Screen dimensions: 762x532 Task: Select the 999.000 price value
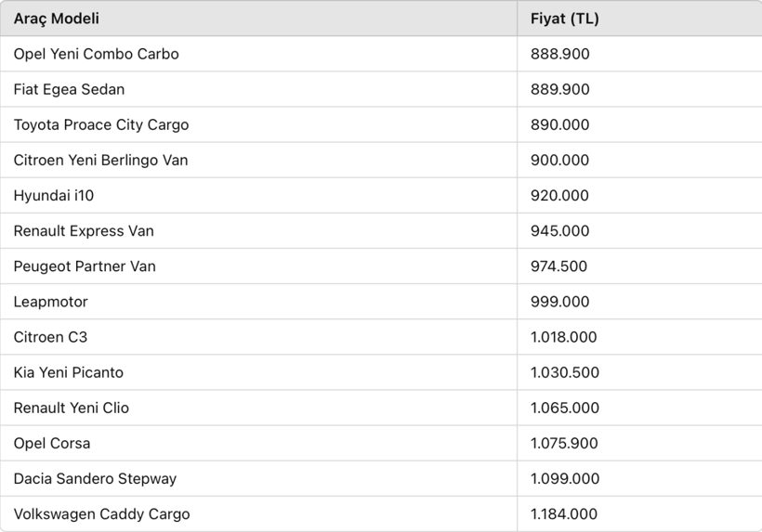pos(559,302)
